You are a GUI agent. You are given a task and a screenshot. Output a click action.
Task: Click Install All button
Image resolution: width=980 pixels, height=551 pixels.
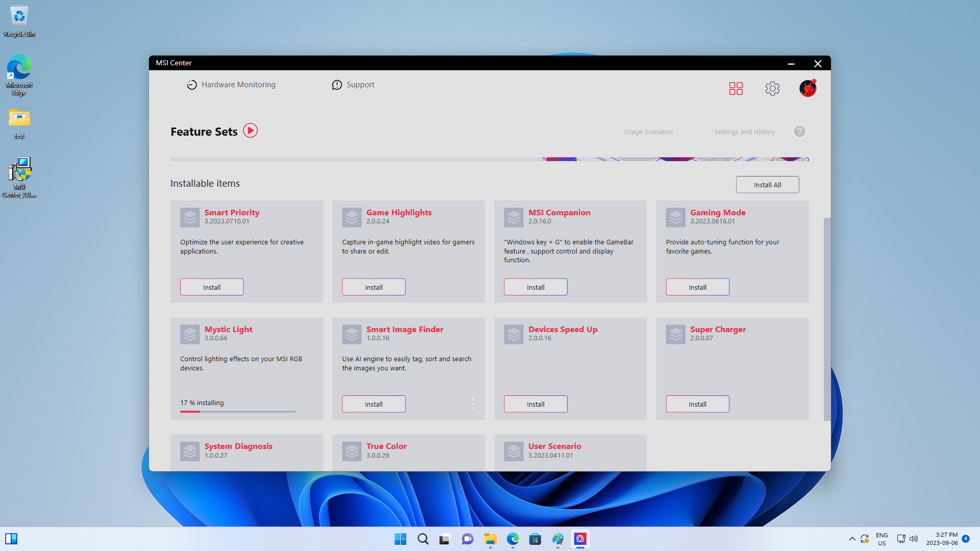coord(767,184)
